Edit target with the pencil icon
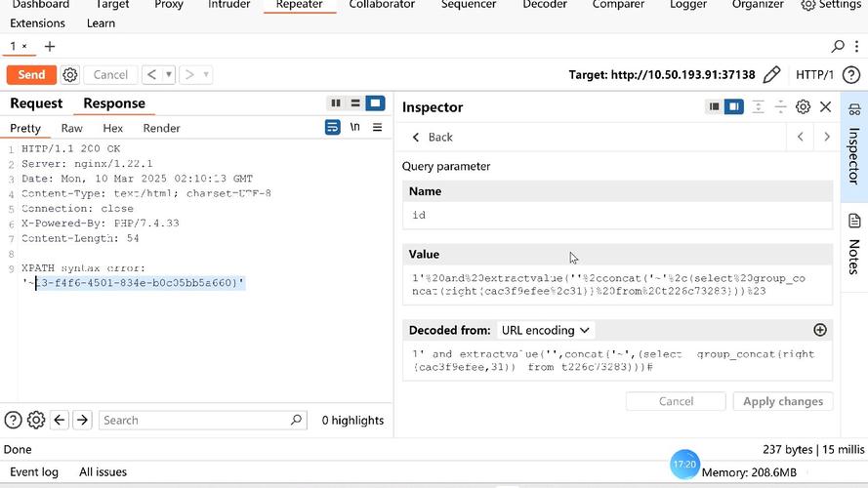The height and width of the screenshot is (488, 868). [771, 75]
